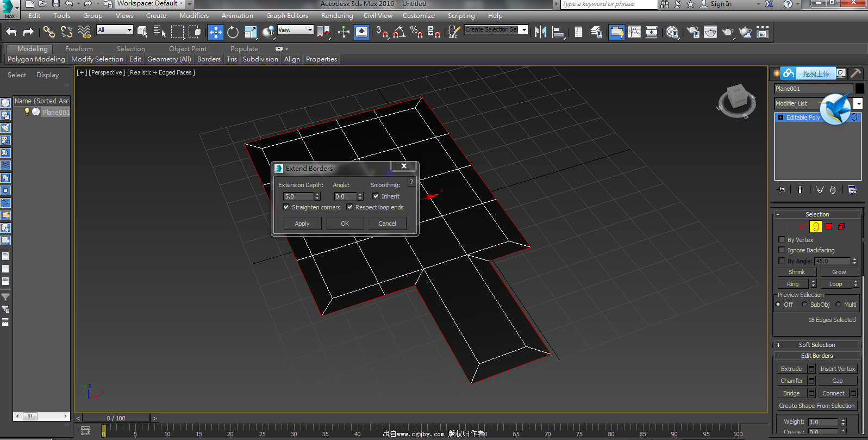Screen dimensions: 868x440
Task: Expand the Editable Poly stack entry
Action: 780,117
